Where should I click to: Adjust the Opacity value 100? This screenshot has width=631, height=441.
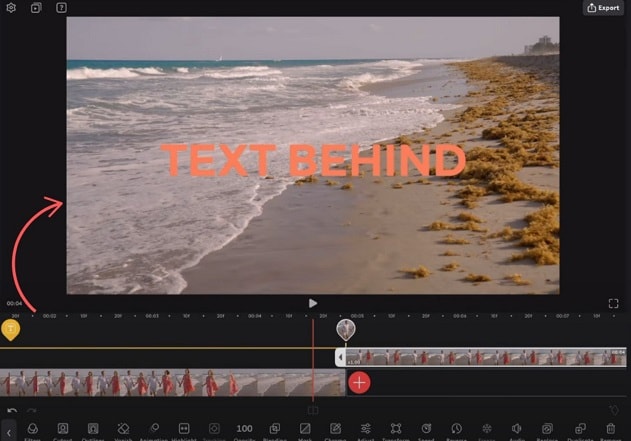[244, 431]
